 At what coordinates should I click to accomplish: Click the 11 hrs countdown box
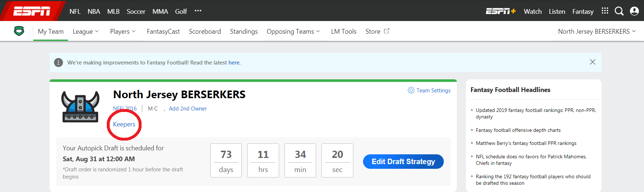pyautogui.click(x=263, y=160)
